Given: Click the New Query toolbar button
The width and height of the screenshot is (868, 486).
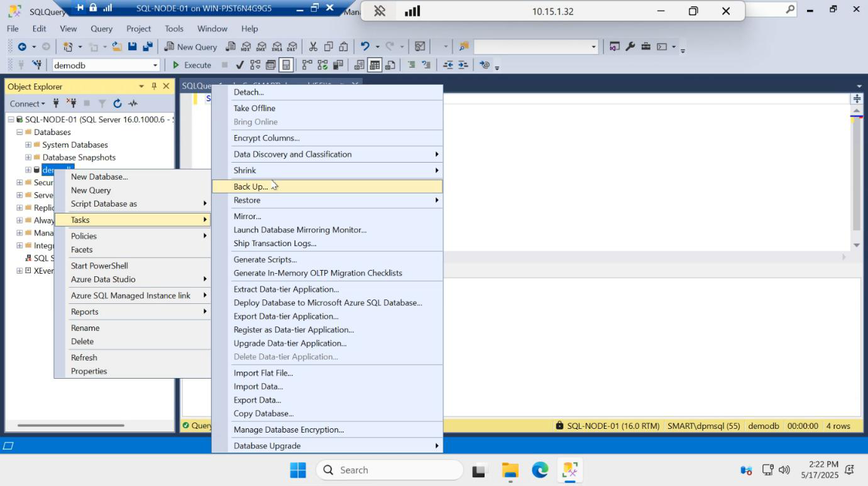Looking at the screenshot, I should [x=190, y=46].
